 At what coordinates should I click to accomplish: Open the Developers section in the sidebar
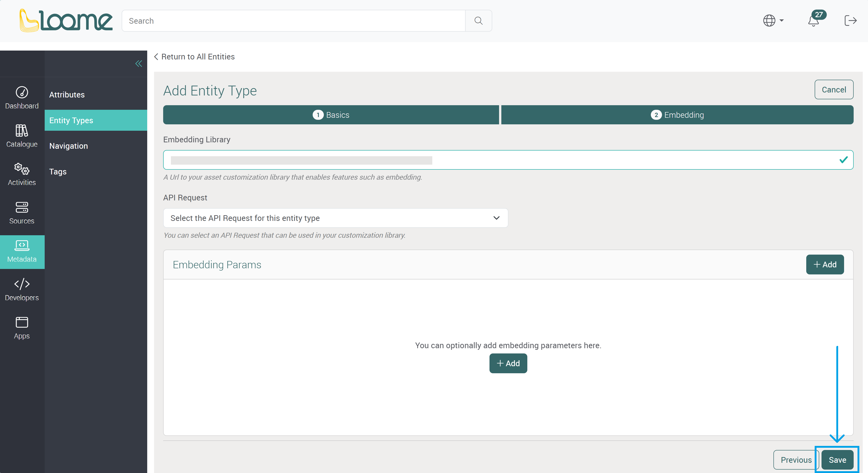[x=22, y=289]
